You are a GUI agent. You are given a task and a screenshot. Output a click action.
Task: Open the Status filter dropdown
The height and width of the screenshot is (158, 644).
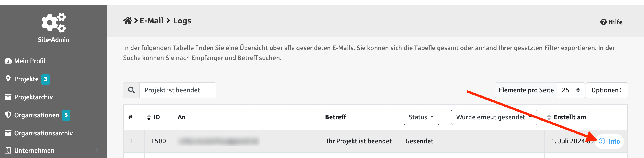coord(421,117)
